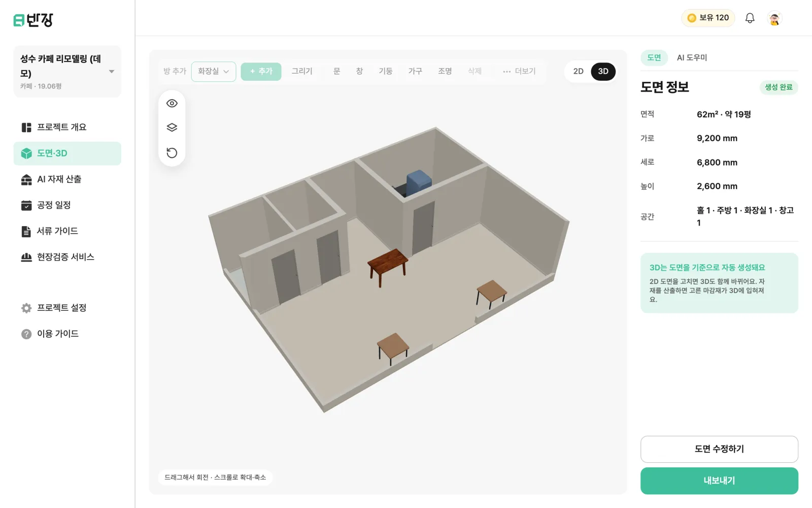Image resolution: width=812 pixels, height=508 pixels.
Task: Select the 도면 tab
Action: pos(654,57)
